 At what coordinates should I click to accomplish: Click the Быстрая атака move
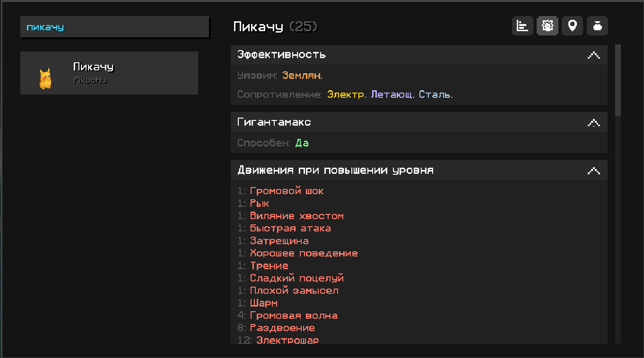click(x=290, y=228)
